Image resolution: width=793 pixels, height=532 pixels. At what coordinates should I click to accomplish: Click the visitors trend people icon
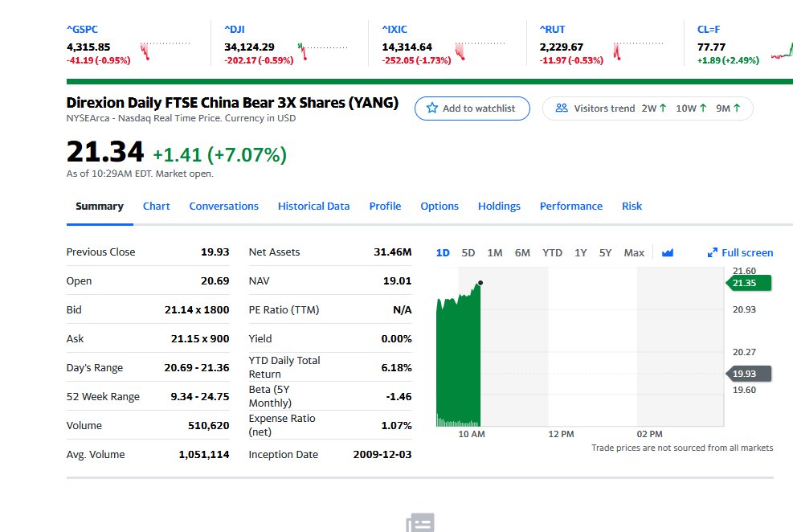pos(562,108)
